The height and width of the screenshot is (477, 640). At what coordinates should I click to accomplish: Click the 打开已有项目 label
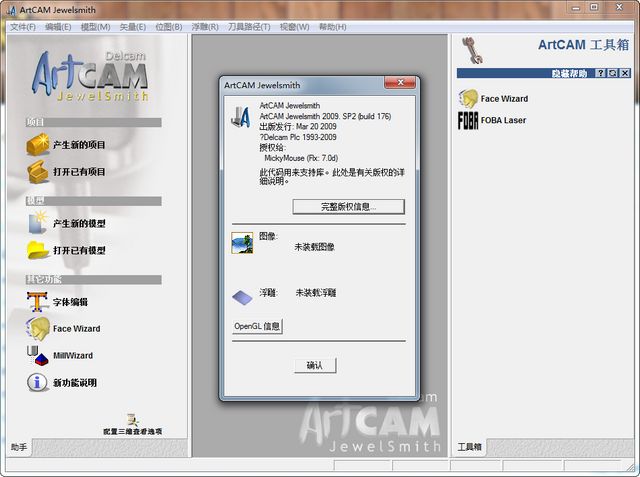click(79, 172)
